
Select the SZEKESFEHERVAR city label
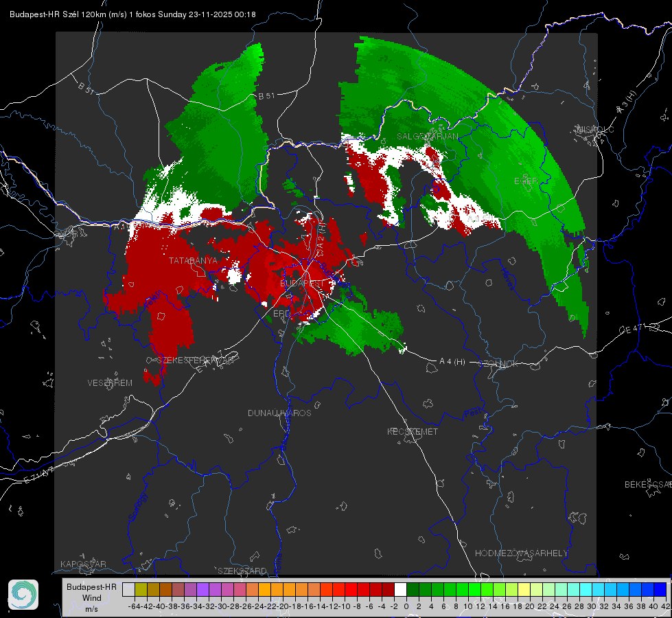coord(195,360)
